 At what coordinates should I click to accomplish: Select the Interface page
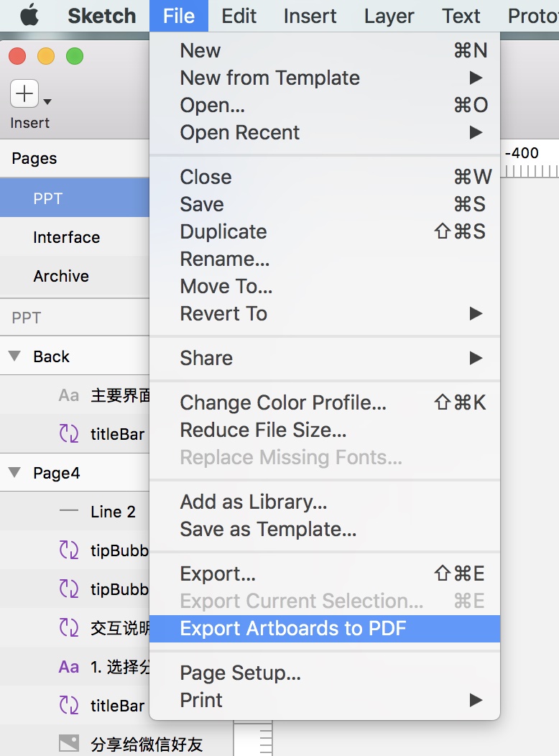click(x=67, y=237)
